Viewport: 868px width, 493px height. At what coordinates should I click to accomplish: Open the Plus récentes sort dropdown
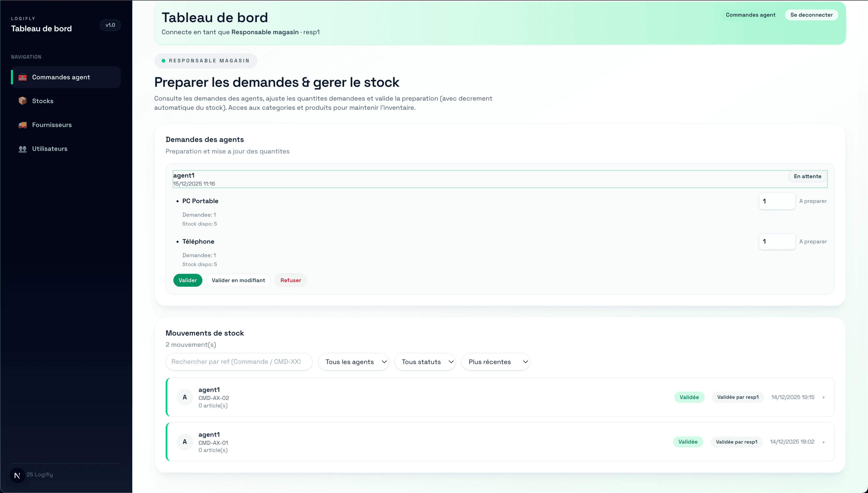tap(495, 362)
